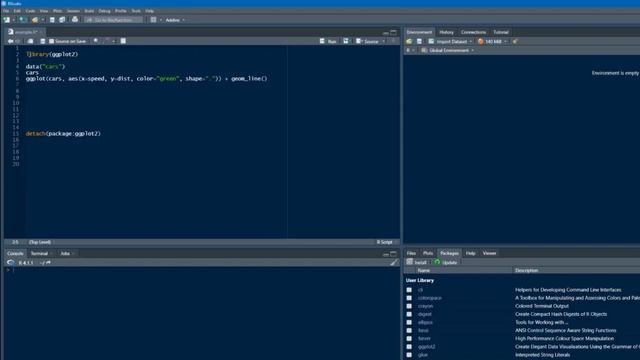Click the Compile Report notebook icon
Viewport: 640px width, 360px height.
click(x=123, y=41)
